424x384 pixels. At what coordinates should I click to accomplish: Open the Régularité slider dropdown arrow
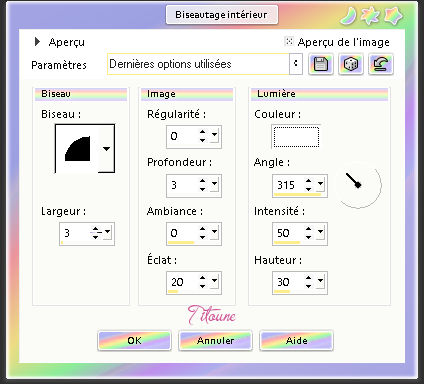214,135
